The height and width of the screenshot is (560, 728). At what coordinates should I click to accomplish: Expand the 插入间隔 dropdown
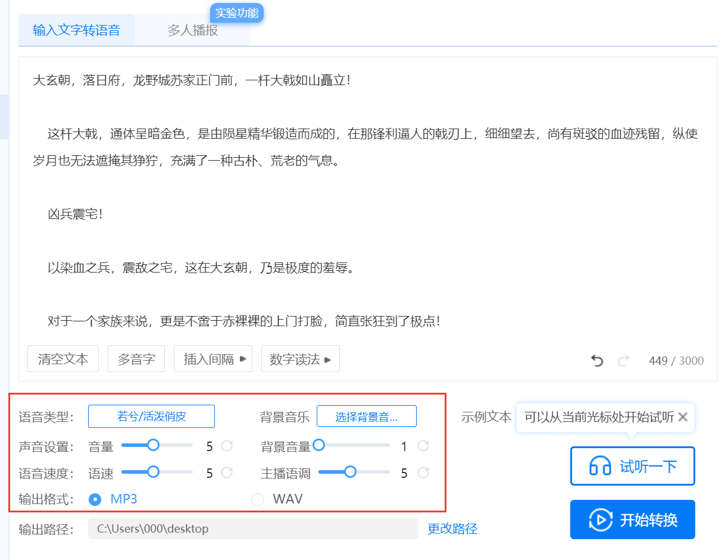pyautogui.click(x=213, y=358)
